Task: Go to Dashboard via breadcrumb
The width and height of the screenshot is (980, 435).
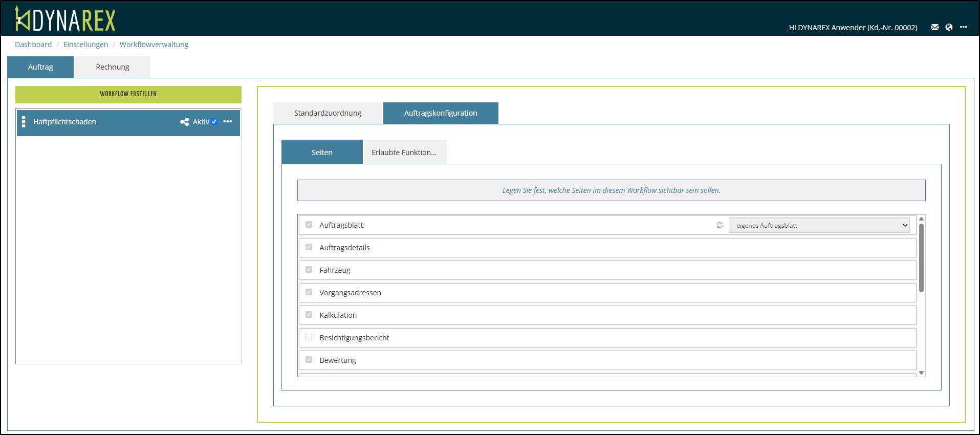Action: click(33, 45)
